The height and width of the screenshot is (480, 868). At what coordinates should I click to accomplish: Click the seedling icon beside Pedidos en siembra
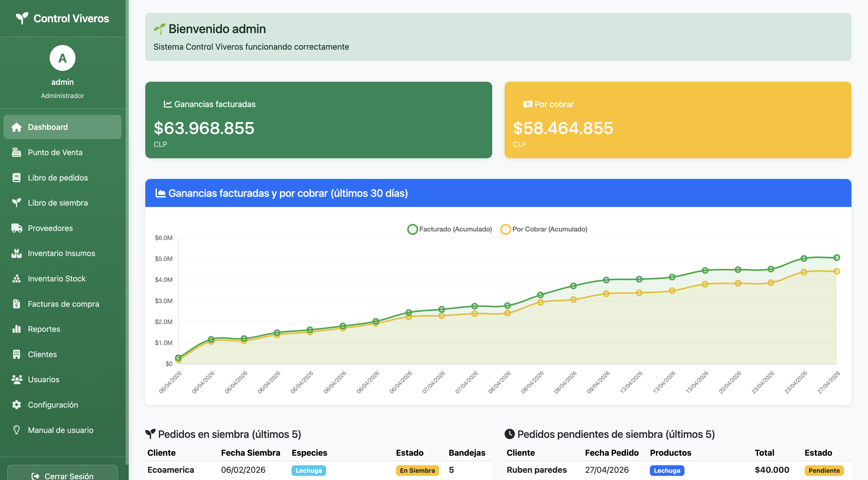(x=150, y=434)
